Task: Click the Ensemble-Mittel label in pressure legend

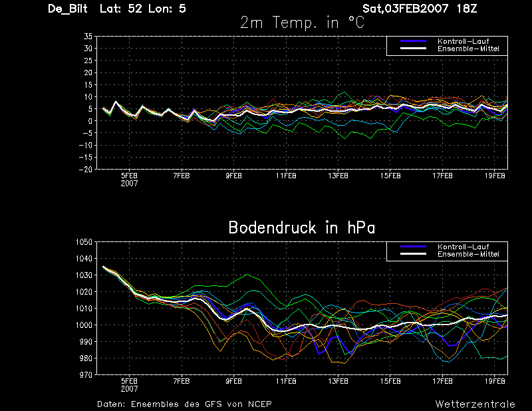Action: click(468, 254)
